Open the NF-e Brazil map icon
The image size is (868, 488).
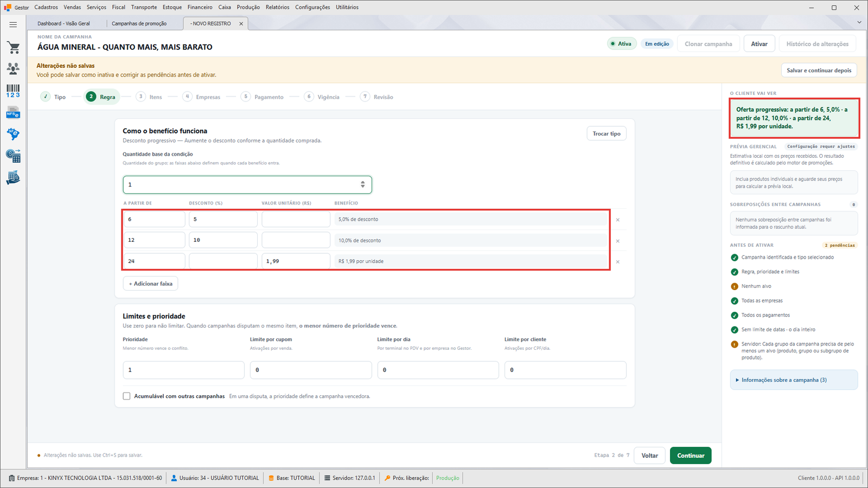pyautogui.click(x=13, y=134)
